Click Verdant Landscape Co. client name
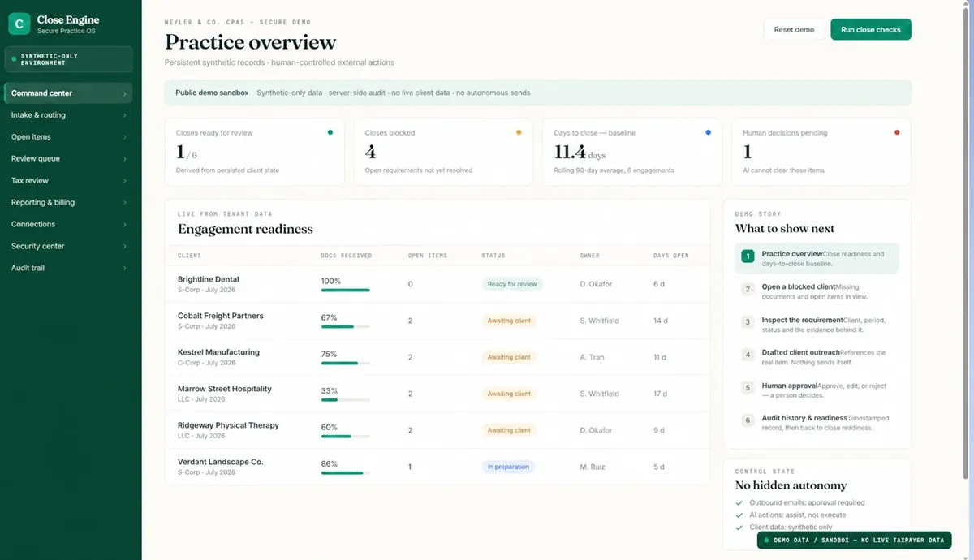 pos(221,462)
